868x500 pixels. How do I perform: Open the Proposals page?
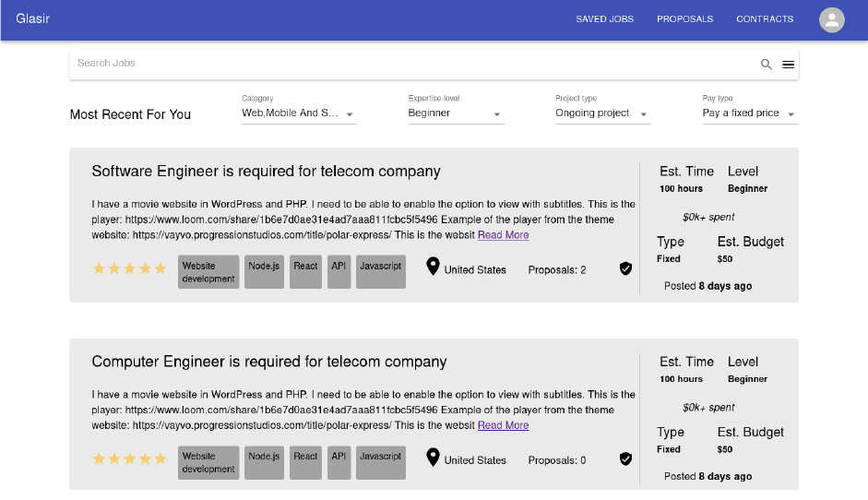tap(684, 19)
